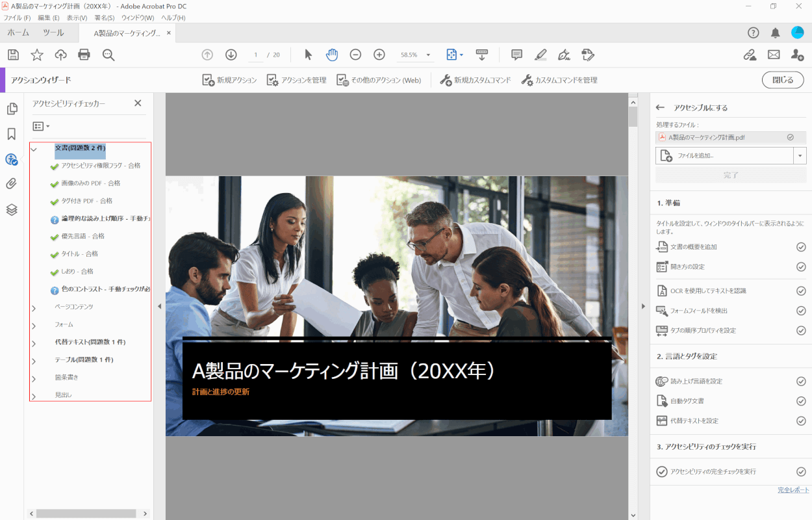Toggle check circle for OCRを使用してテキストを認識
The image size is (812, 520).
tap(801, 291)
